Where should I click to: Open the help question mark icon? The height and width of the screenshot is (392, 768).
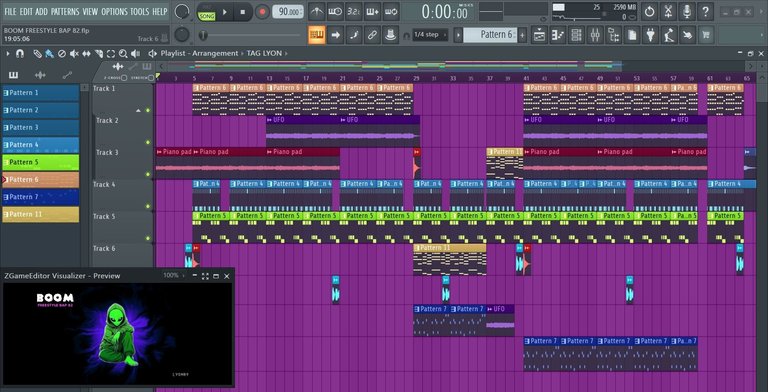(705, 11)
